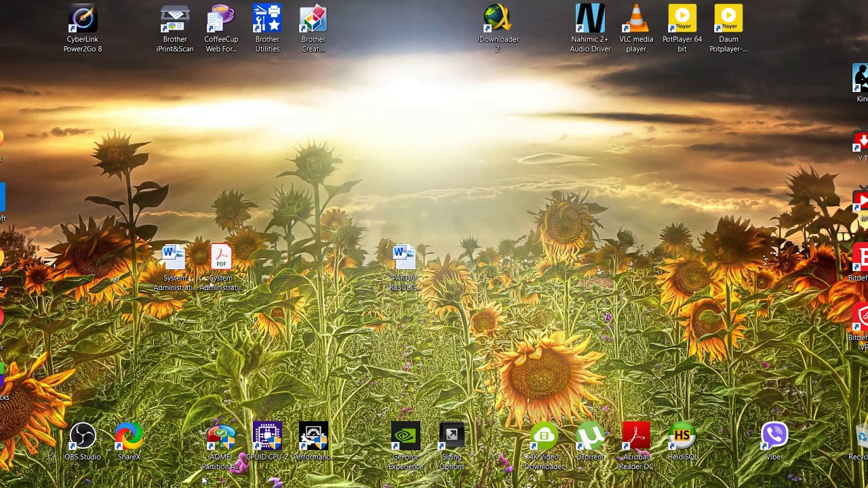868x488 pixels.
Task: Select the PotPlayer 64 bit icon
Action: (682, 19)
